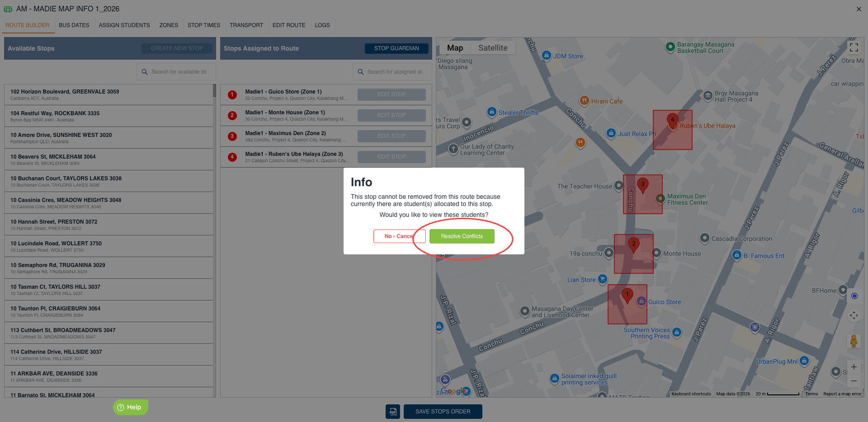Click red stop number 1 badge in list
This screenshot has width=868, height=422.
point(232,95)
